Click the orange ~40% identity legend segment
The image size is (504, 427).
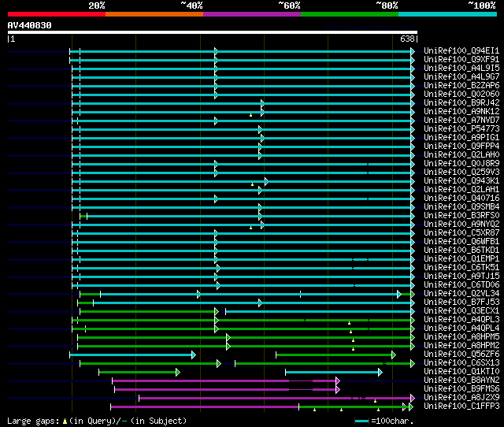tap(154, 14)
